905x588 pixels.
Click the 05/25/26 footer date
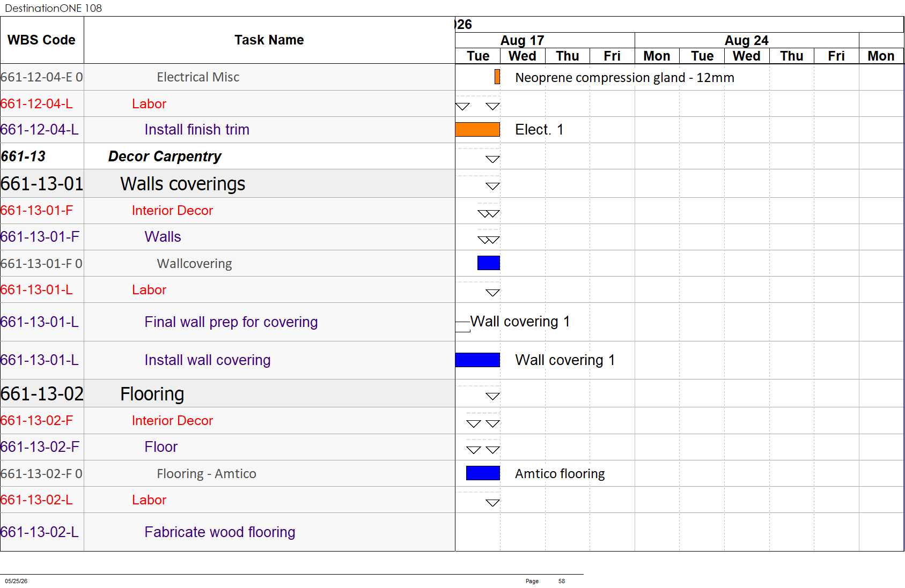tap(16, 581)
